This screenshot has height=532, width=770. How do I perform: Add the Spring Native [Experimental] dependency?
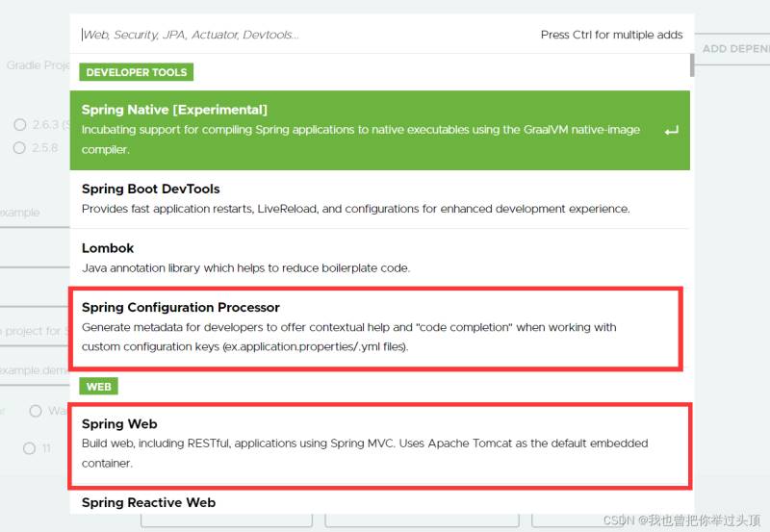tap(366, 130)
